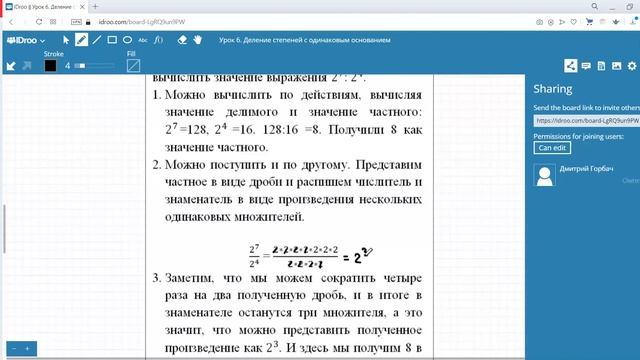Click the snapshot camera icon
This screenshot has width=640, height=360.
[539, 22]
